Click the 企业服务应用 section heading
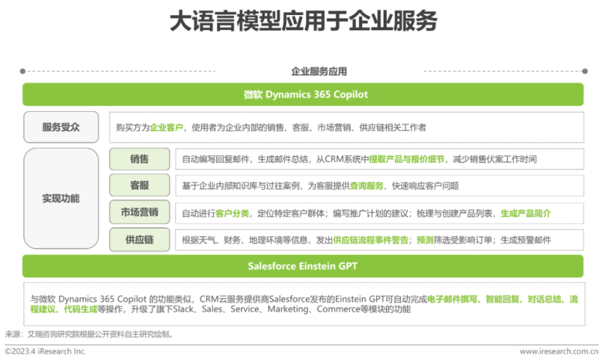Screen dimensions: 603x364 (x=319, y=72)
